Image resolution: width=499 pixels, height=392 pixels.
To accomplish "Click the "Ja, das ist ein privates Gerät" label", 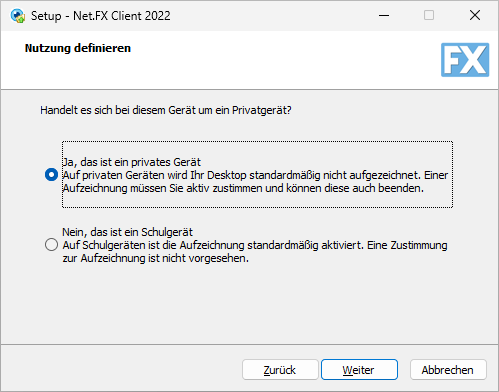I will 132,162.
